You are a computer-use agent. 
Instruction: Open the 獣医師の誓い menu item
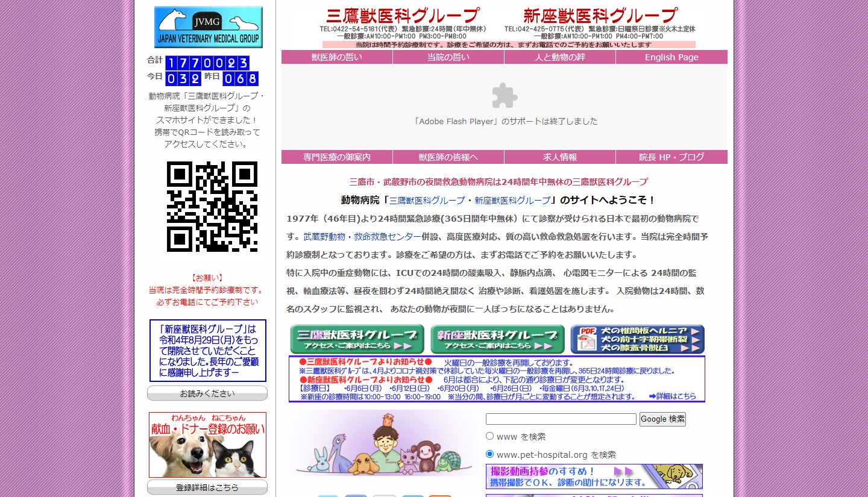[337, 57]
